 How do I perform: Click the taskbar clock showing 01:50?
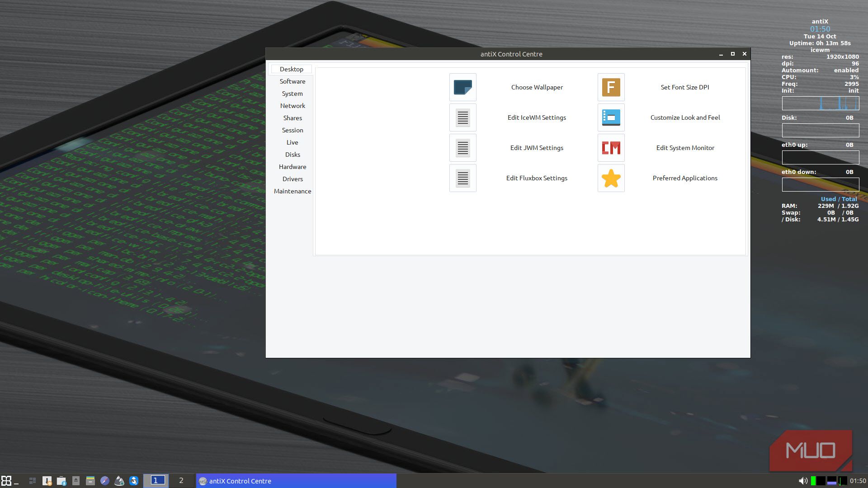coord(858,481)
